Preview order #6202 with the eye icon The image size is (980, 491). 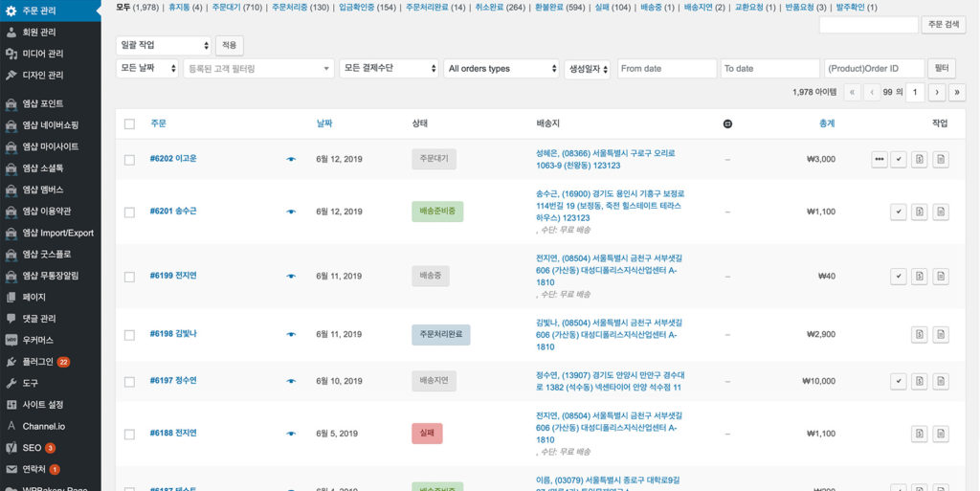point(291,159)
